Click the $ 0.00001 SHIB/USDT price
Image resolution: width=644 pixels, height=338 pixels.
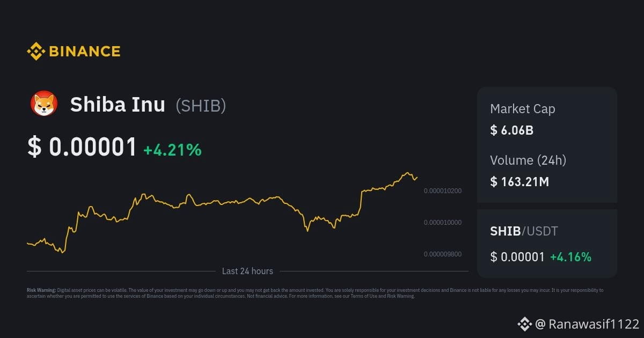point(517,257)
